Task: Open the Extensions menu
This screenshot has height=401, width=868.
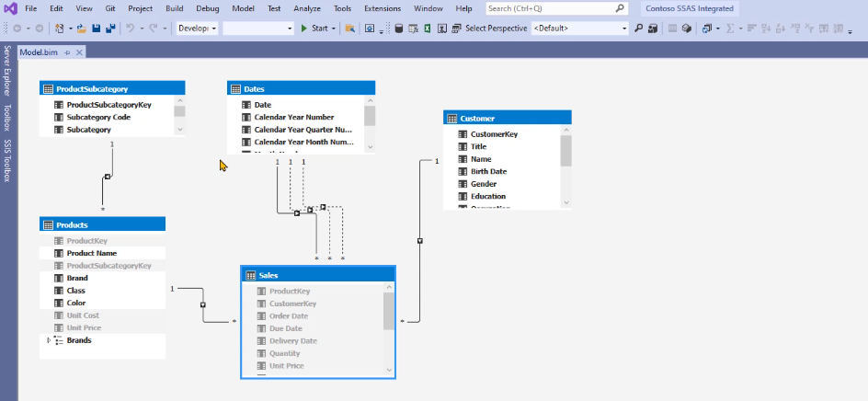Action: pos(383,8)
